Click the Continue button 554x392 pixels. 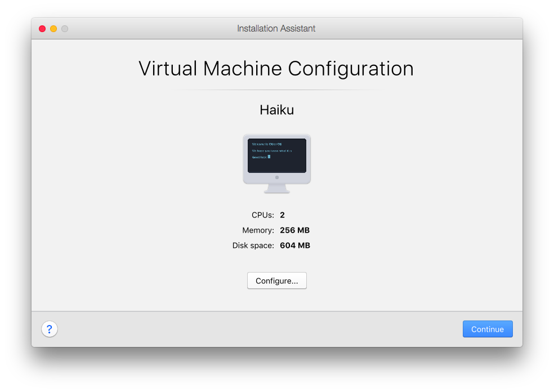[488, 329]
